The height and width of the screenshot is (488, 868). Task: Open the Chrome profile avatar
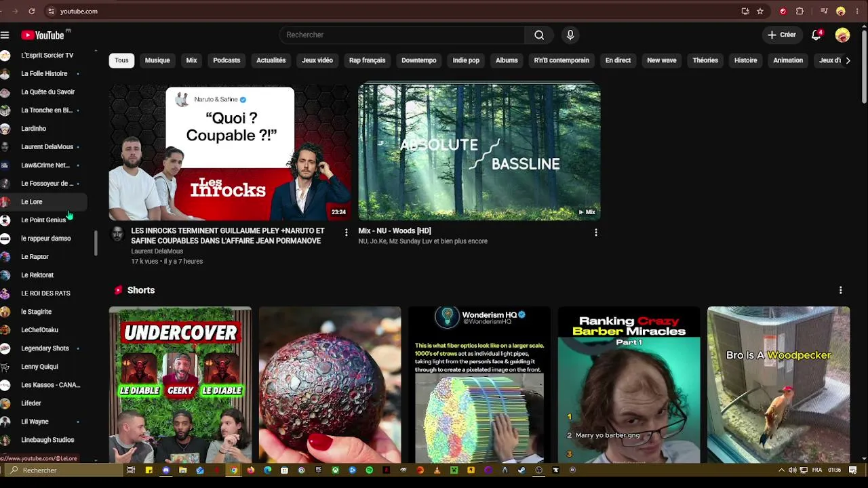point(841,11)
